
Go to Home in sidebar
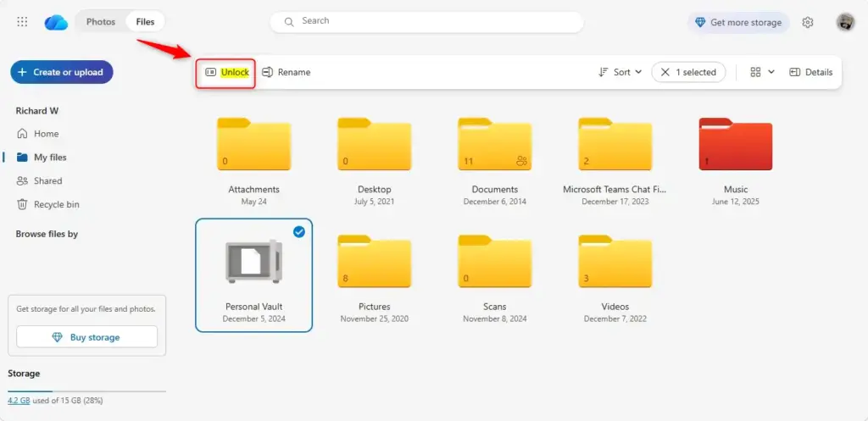point(47,133)
